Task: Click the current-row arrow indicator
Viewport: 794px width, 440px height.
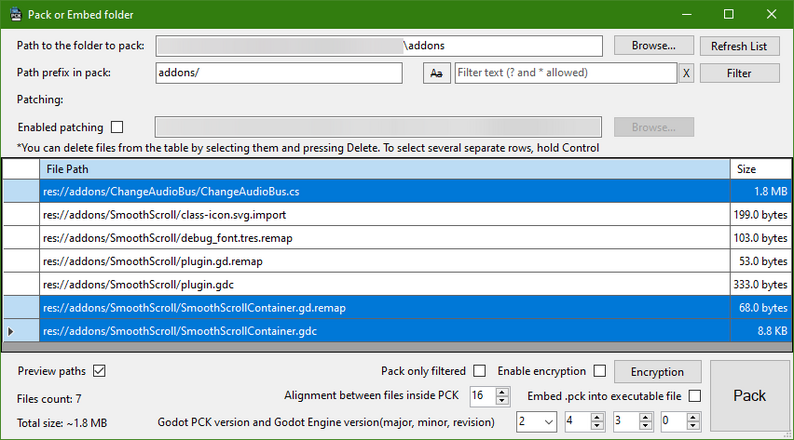Action: pos(12,331)
